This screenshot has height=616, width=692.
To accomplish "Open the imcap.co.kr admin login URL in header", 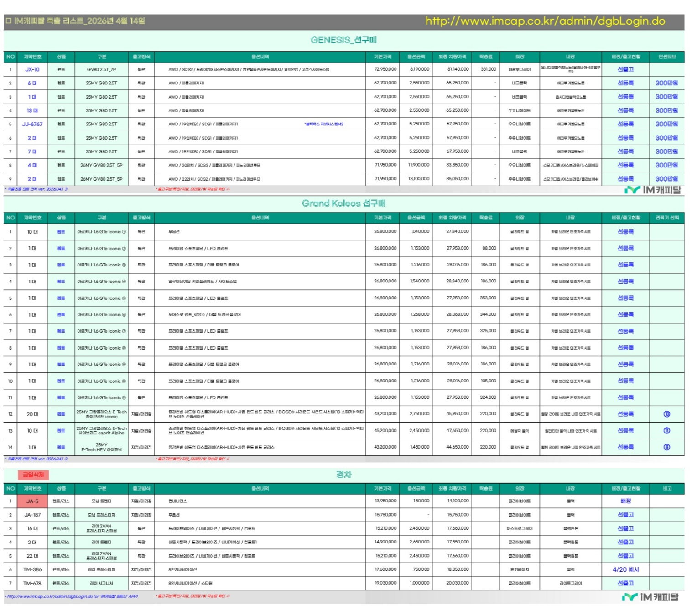I will (545, 21).
